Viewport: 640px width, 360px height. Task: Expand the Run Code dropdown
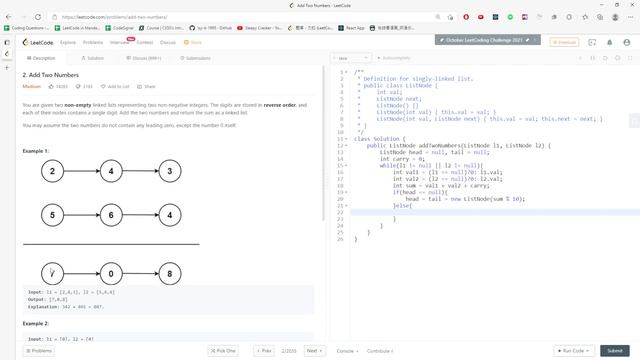tap(573, 351)
